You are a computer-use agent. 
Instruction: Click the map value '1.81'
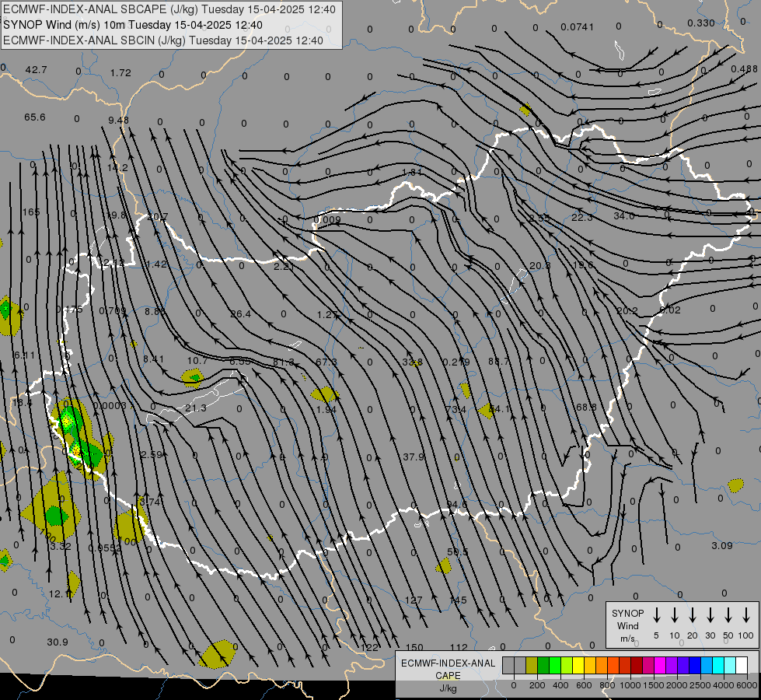click(412, 172)
